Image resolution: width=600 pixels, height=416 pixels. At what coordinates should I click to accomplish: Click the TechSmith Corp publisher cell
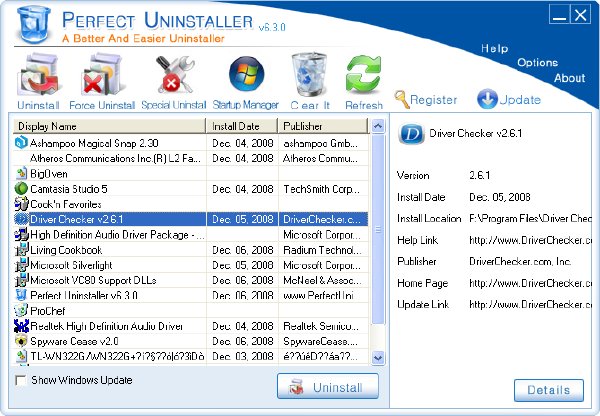pos(323,189)
